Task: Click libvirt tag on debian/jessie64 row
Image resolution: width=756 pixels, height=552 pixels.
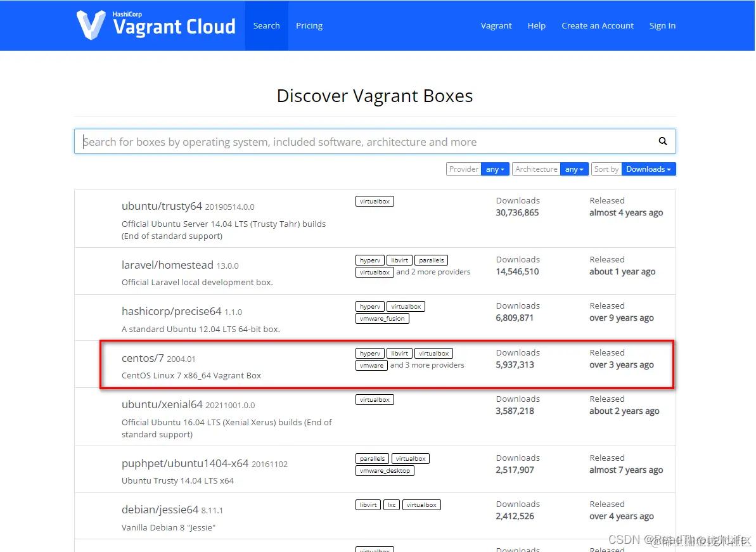Action: (368, 504)
